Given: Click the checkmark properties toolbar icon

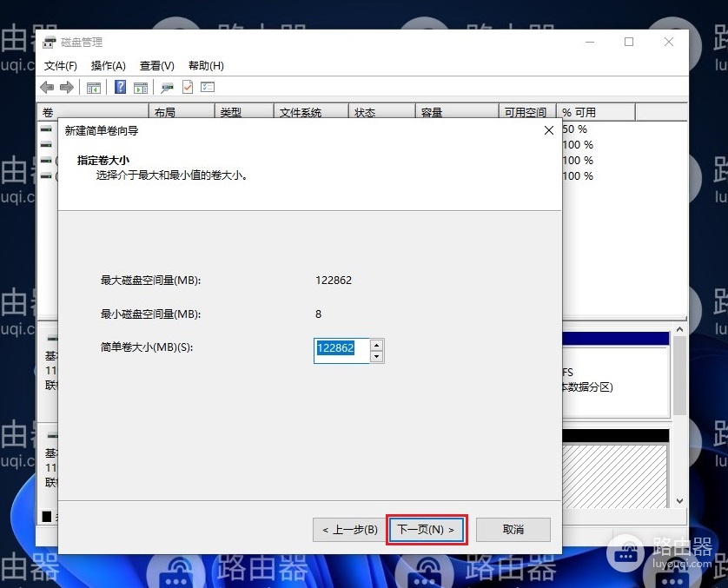Looking at the screenshot, I should [x=188, y=87].
